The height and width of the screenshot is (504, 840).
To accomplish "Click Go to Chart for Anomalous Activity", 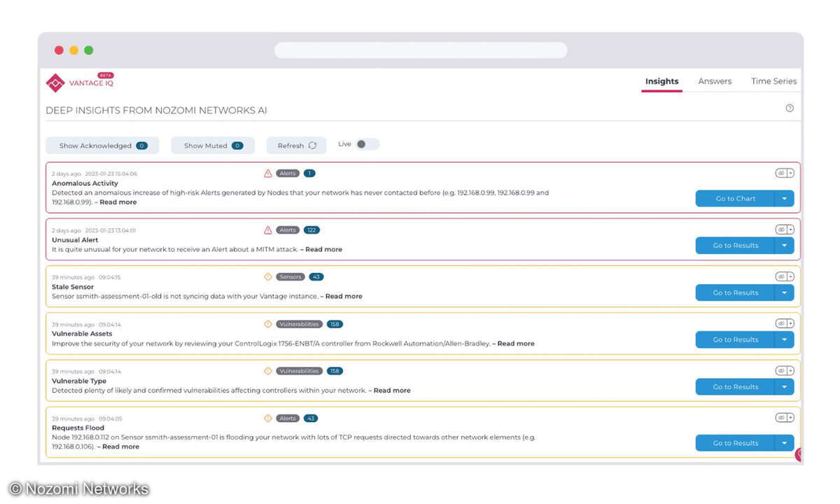I will point(735,199).
